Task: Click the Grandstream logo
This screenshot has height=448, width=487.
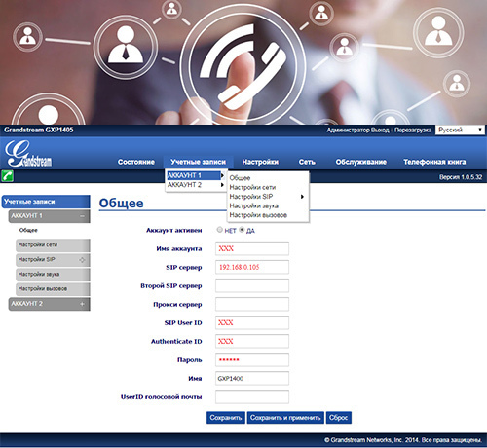Action: click(x=28, y=153)
